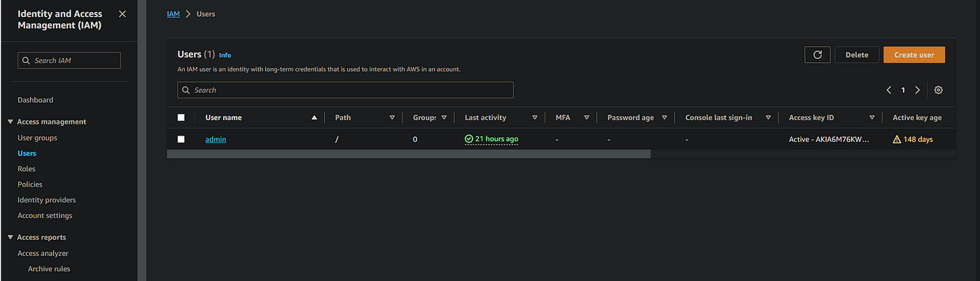Viewport: 980px width, 281px height.
Task: Click the Users breadcrumb text
Action: pos(206,14)
